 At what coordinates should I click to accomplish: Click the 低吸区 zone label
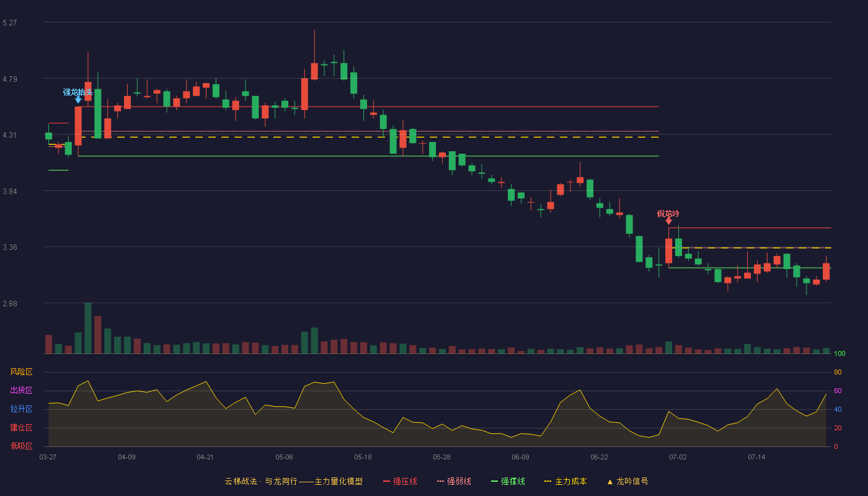pyautogui.click(x=21, y=446)
